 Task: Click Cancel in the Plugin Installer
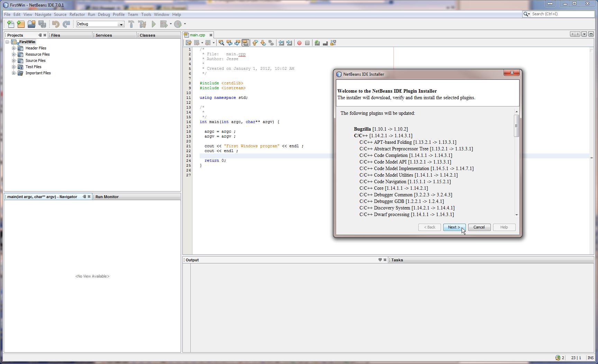pyautogui.click(x=479, y=227)
